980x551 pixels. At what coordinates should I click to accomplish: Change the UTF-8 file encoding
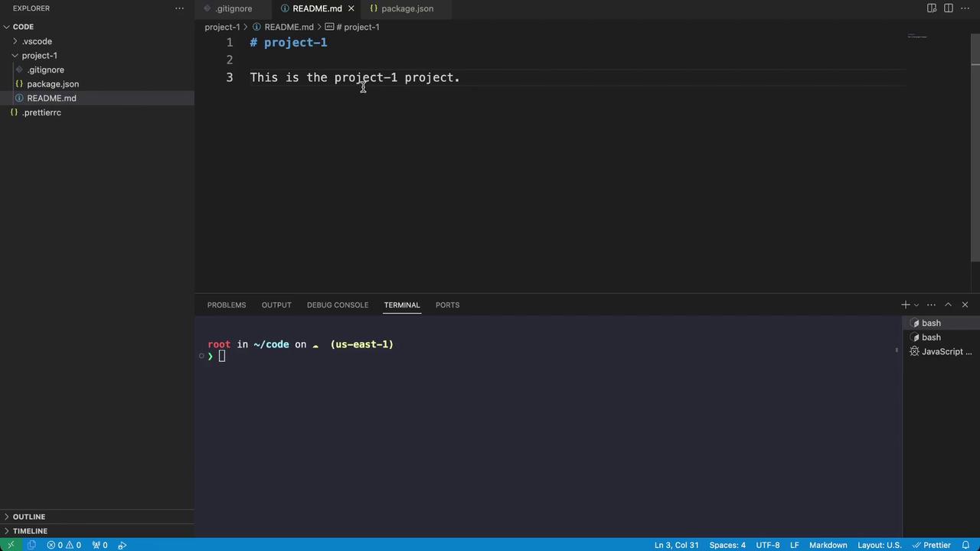click(x=768, y=545)
